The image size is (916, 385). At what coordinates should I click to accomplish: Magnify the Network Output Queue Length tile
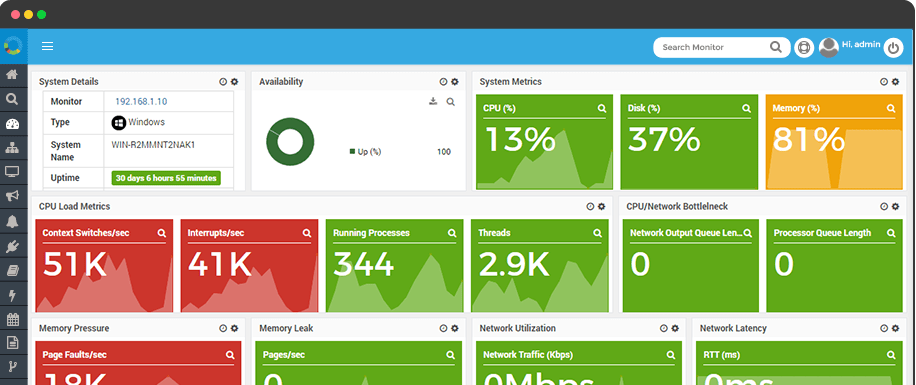coord(748,233)
